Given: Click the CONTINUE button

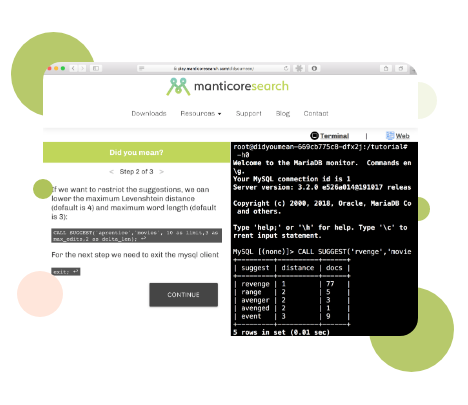Looking at the screenshot, I should tap(184, 295).
